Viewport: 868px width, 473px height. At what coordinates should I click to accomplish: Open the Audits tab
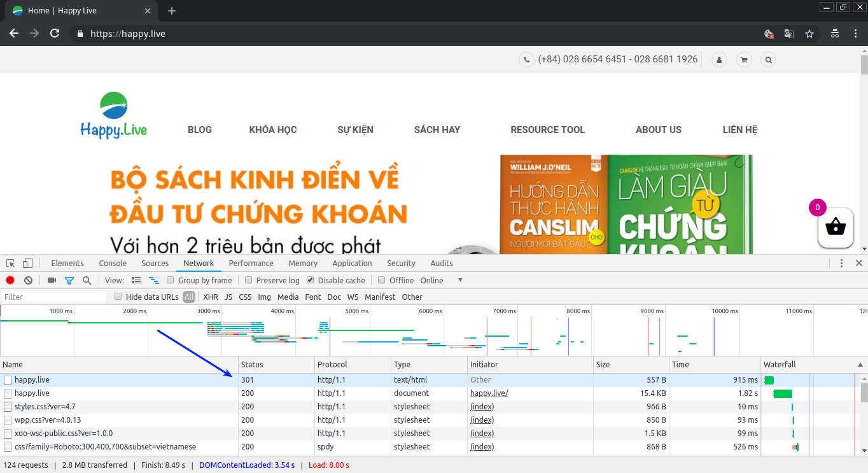click(442, 263)
